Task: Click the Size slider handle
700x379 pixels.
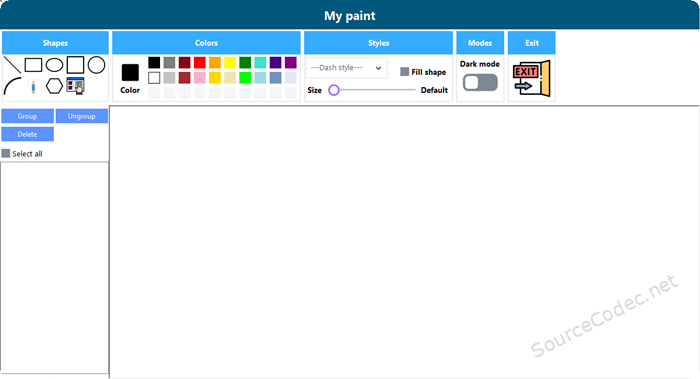Action: [333, 90]
